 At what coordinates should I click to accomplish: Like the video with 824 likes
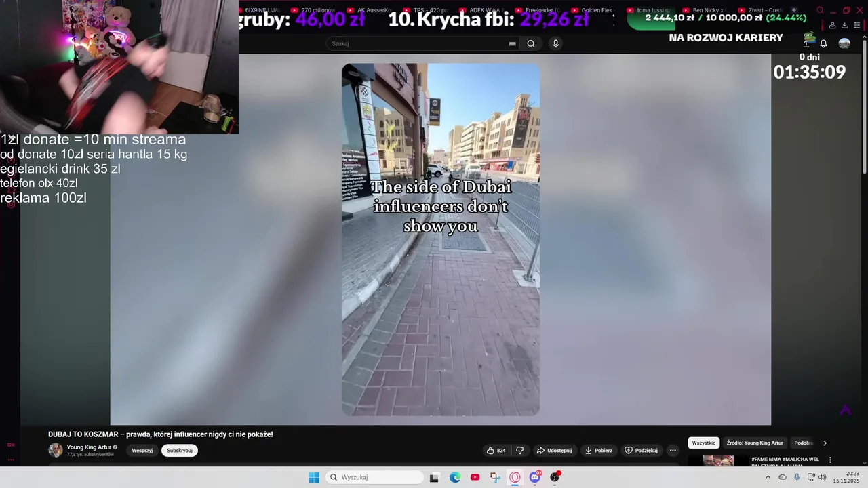point(496,450)
